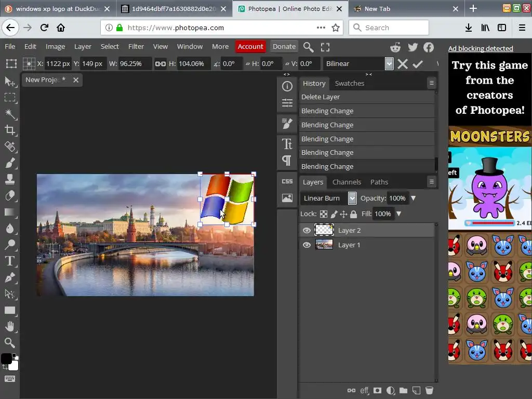Open the Filter menu
The image size is (532, 399).
tap(136, 46)
